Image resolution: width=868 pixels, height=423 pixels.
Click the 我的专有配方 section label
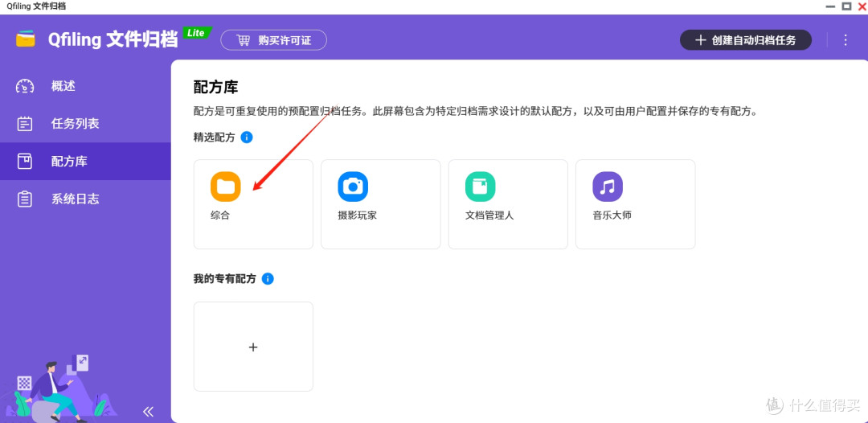coord(225,278)
